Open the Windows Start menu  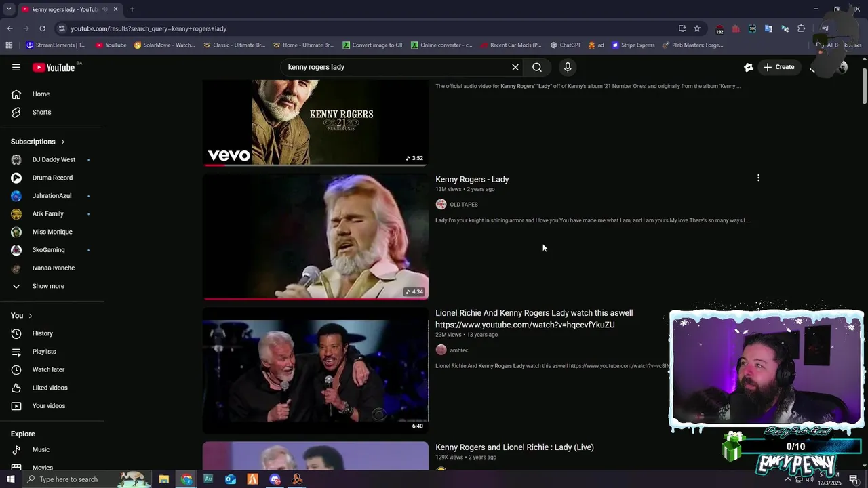[x=10, y=479]
